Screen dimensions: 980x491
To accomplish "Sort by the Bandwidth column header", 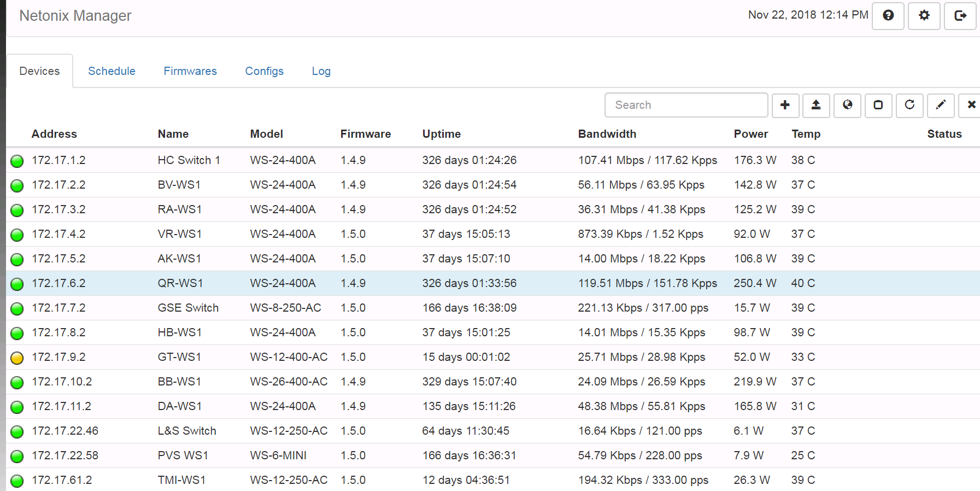I will click(607, 134).
